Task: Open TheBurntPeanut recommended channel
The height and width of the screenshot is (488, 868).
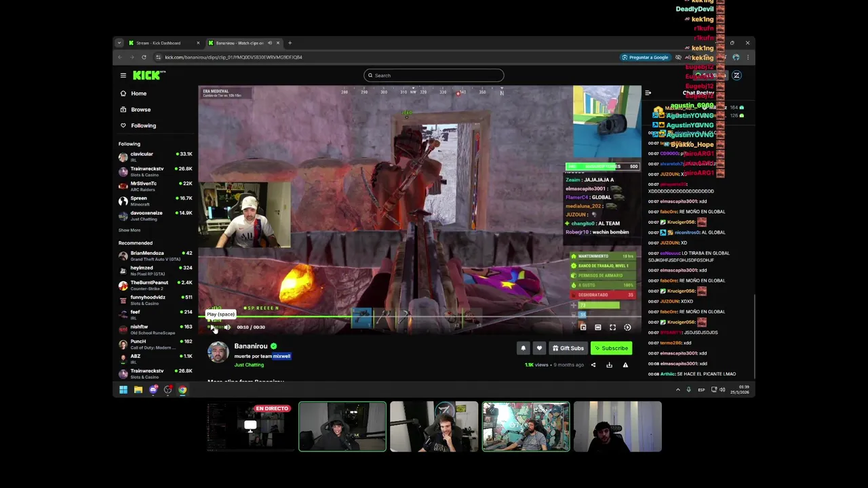Action: [155, 285]
